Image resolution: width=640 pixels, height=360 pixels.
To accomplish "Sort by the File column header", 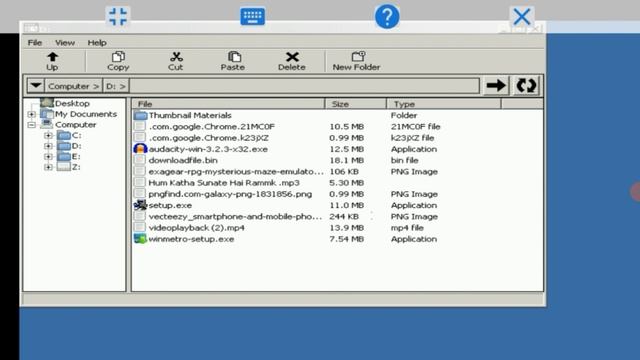I will pyautogui.click(x=228, y=104).
